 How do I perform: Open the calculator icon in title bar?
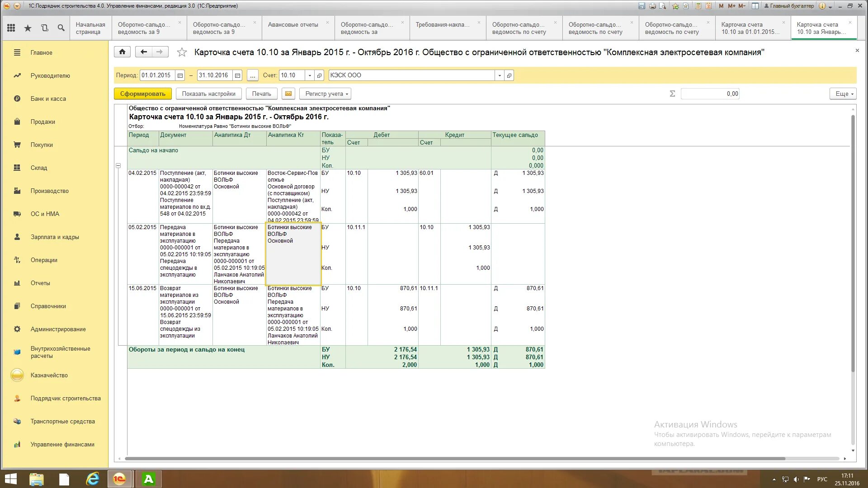coord(698,6)
